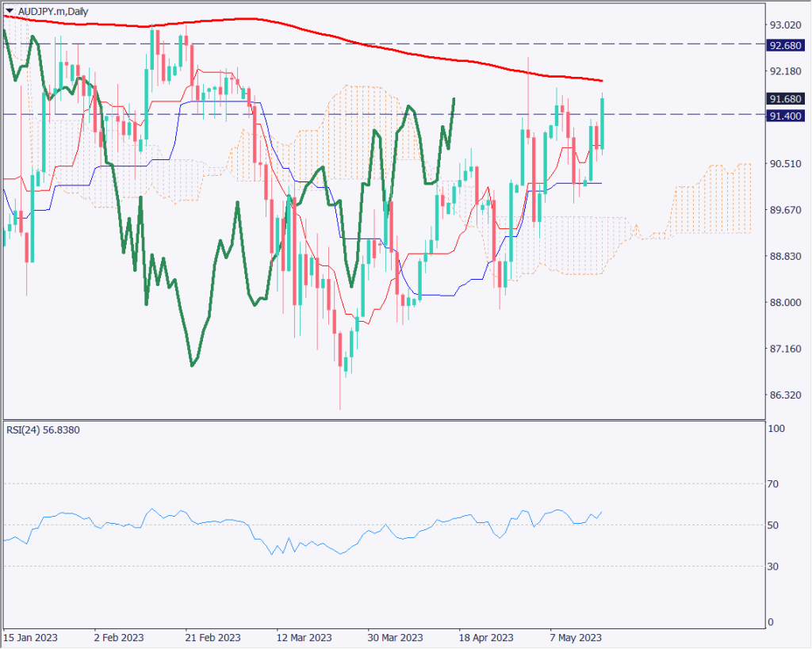Select the 91.400 price level tag
812x649 pixels.
pos(787,116)
